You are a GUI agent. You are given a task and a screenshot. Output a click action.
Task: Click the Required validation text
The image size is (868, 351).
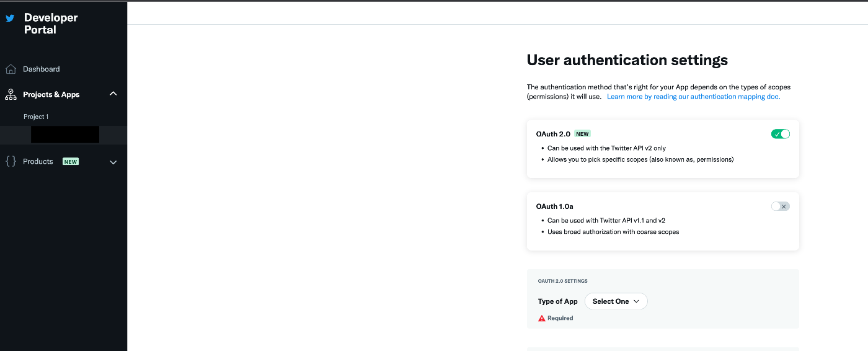[x=560, y=318]
